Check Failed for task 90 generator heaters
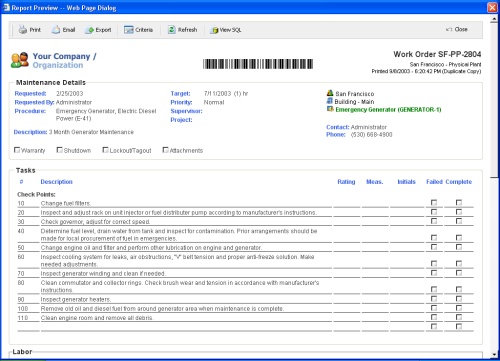 click(434, 299)
